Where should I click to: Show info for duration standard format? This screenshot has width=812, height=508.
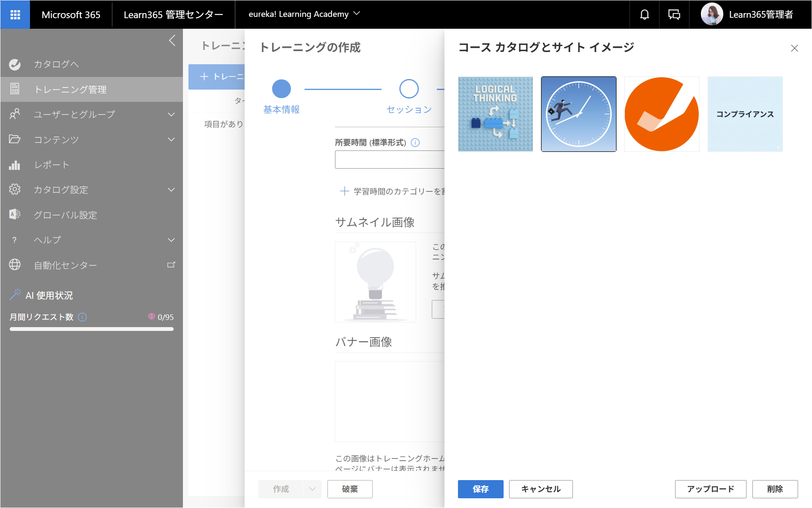415,142
